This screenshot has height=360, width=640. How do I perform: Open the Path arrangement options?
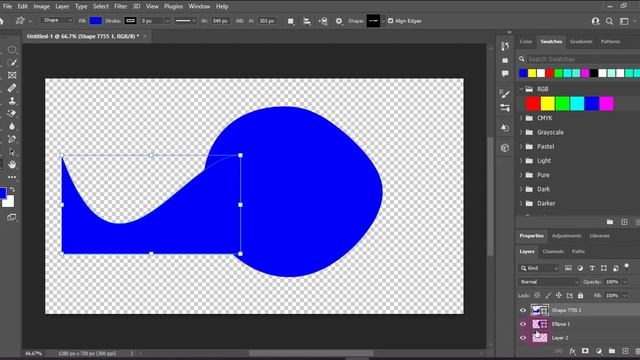tap(323, 21)
